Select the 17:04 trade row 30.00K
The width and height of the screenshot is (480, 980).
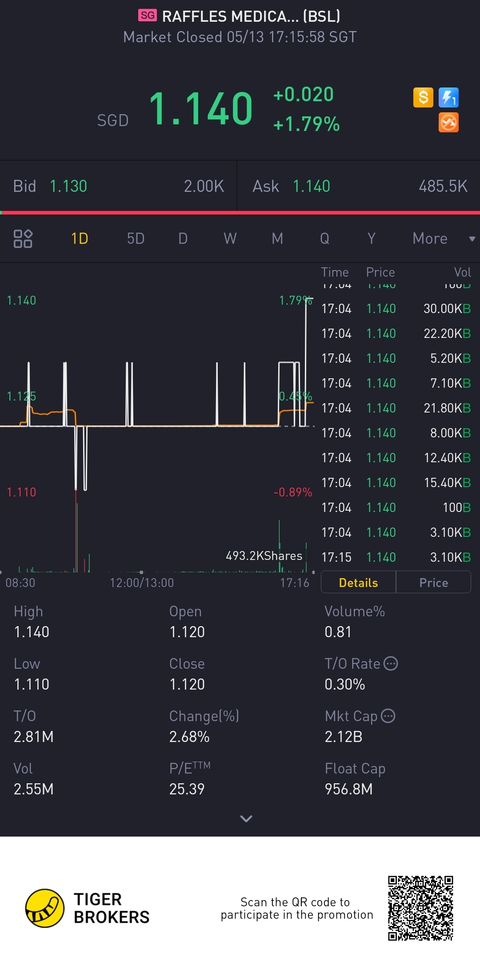point(396,309)
